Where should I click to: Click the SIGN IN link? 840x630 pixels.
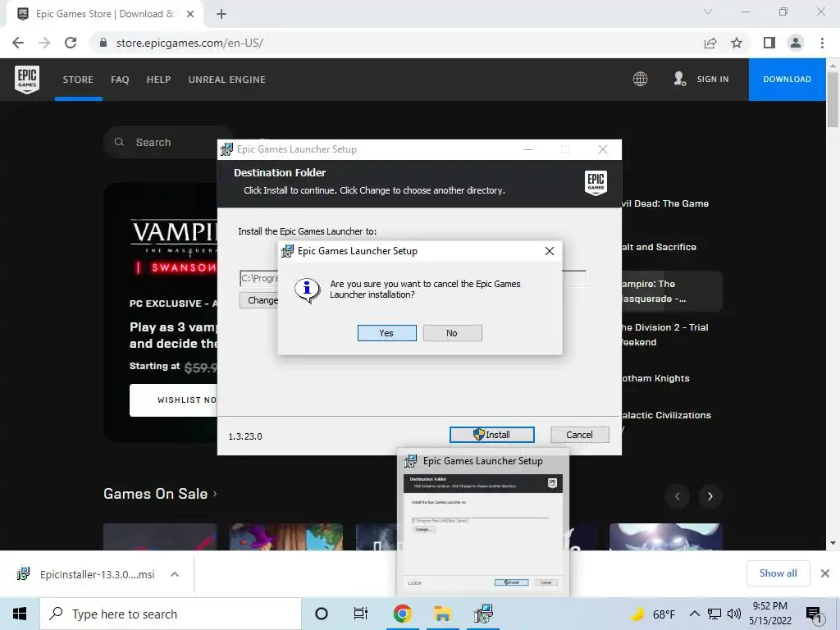[713, 79]
